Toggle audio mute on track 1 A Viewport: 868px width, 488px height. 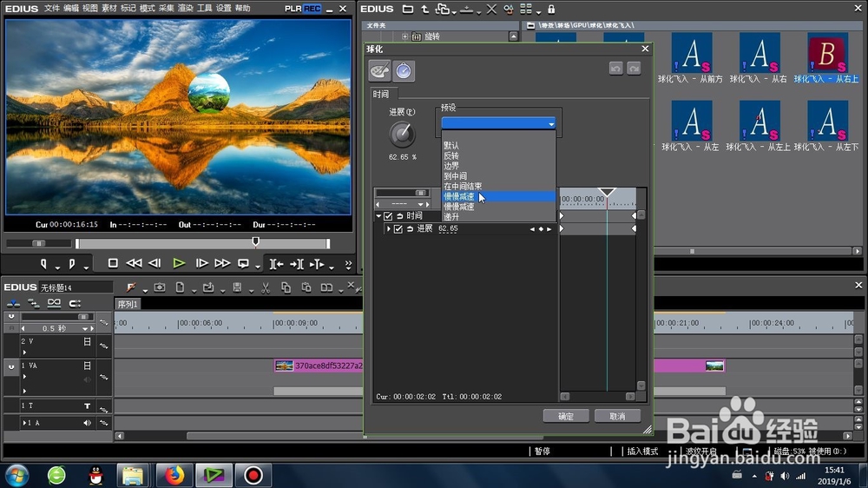(87, 423)
